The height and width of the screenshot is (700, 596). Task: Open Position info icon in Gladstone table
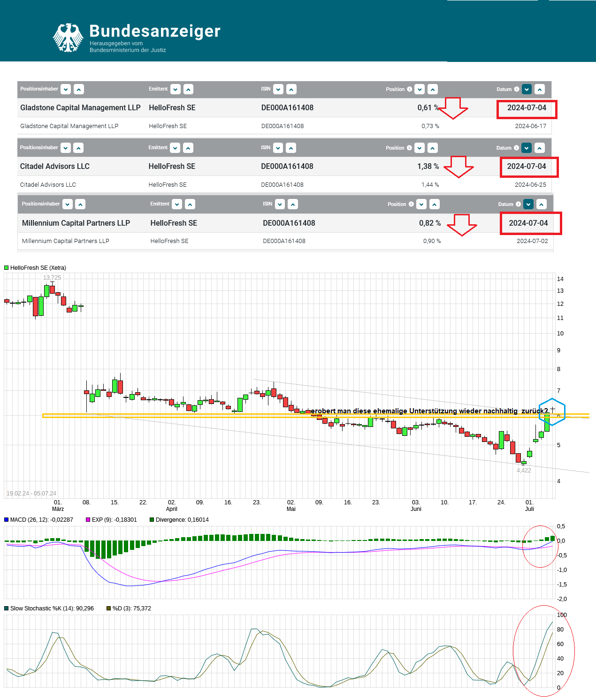coord(410,89)
